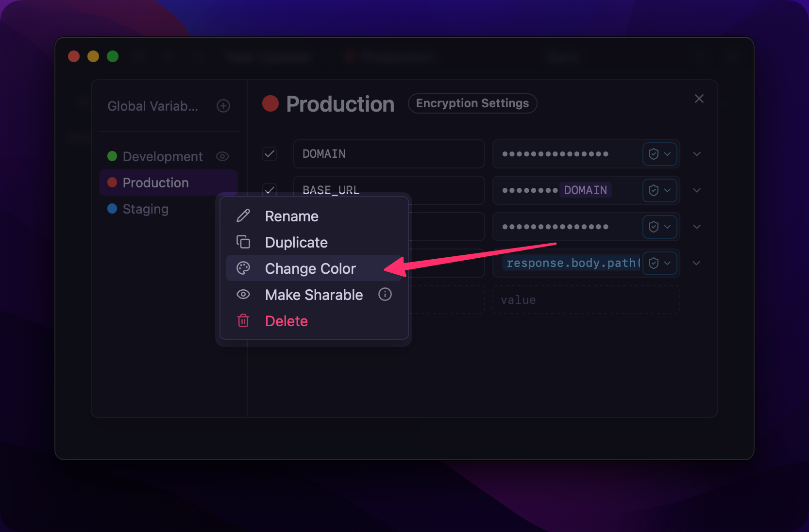Click the copy icon next to Duplicate
The width and height of the screenshot is (809, 532).
pos(243,242)
